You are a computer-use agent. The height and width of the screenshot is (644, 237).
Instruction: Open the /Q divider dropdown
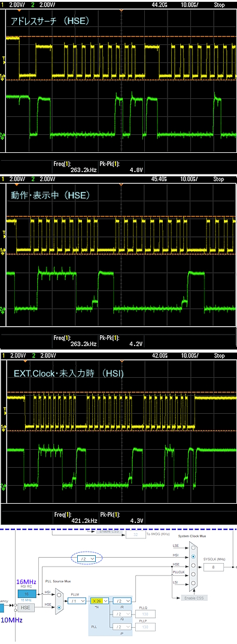121,614
